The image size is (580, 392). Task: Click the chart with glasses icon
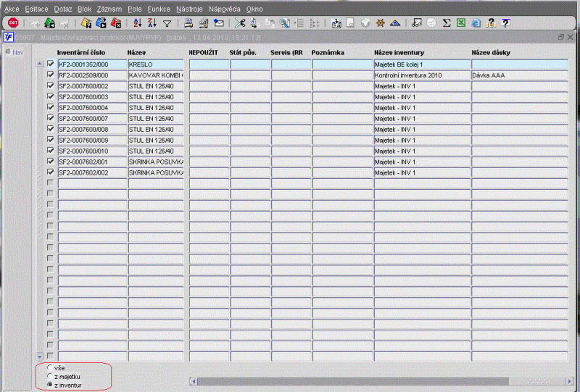click(417, 23)
